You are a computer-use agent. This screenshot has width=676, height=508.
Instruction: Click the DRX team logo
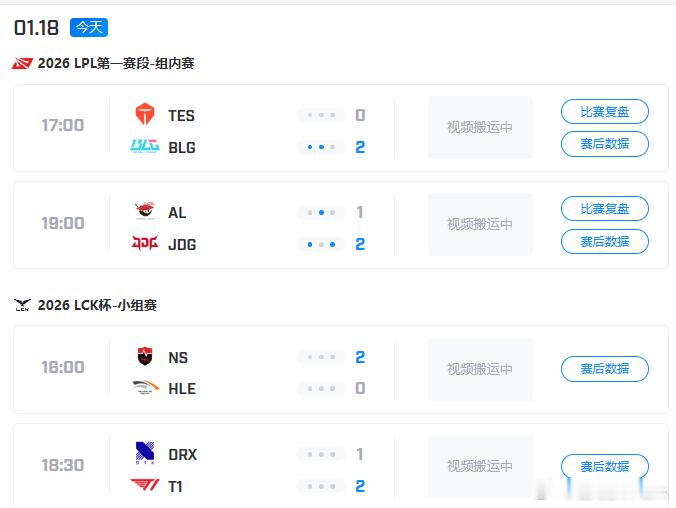click(x=145, y=454)
